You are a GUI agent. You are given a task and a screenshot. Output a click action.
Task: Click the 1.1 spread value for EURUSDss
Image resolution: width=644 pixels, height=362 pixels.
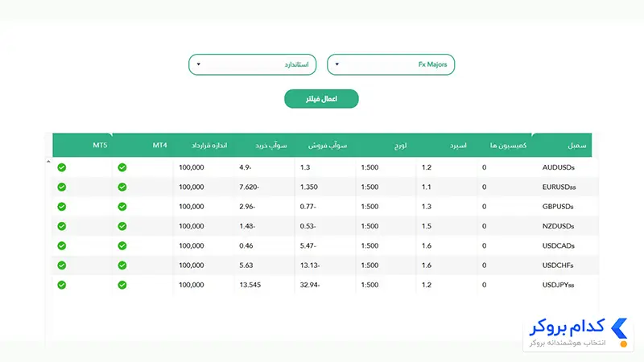pyautogui.click(x=427, y=187)
